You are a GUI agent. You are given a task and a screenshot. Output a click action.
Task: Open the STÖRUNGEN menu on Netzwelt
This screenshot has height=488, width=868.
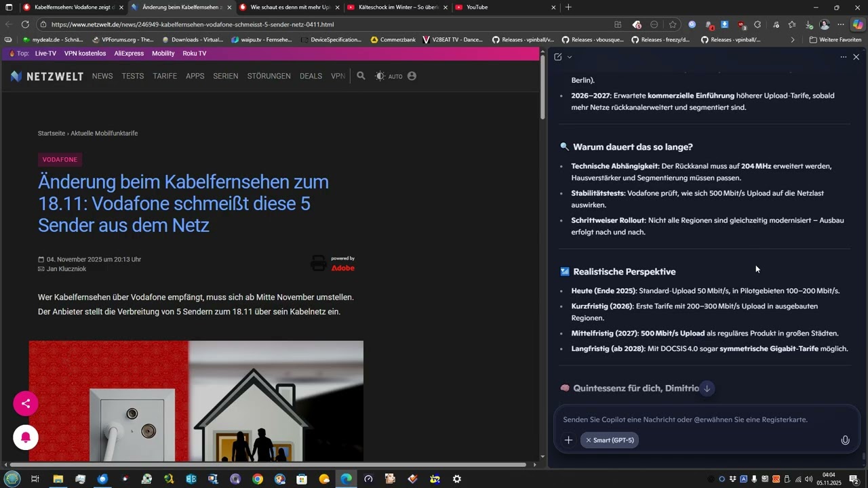269,76
